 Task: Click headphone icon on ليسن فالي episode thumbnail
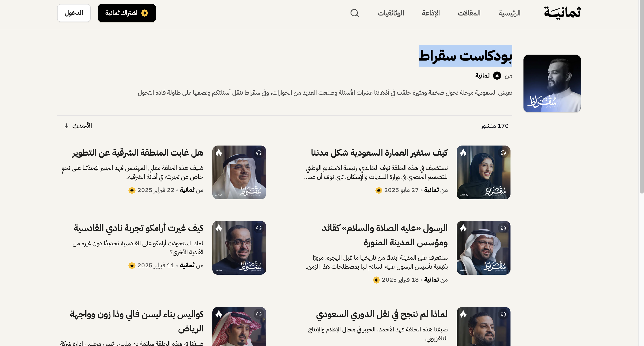pos(259,314)
